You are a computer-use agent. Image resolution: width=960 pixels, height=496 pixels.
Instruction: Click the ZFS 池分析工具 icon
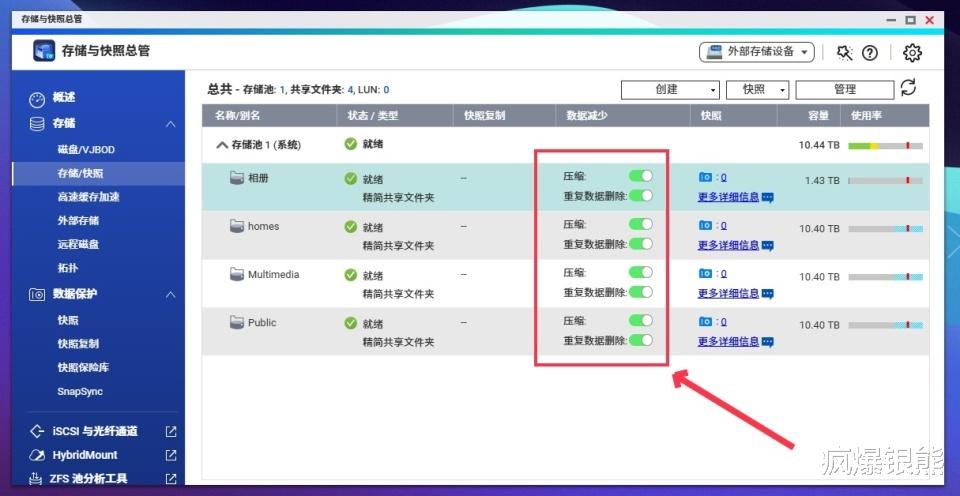click(x=37, y=478)
